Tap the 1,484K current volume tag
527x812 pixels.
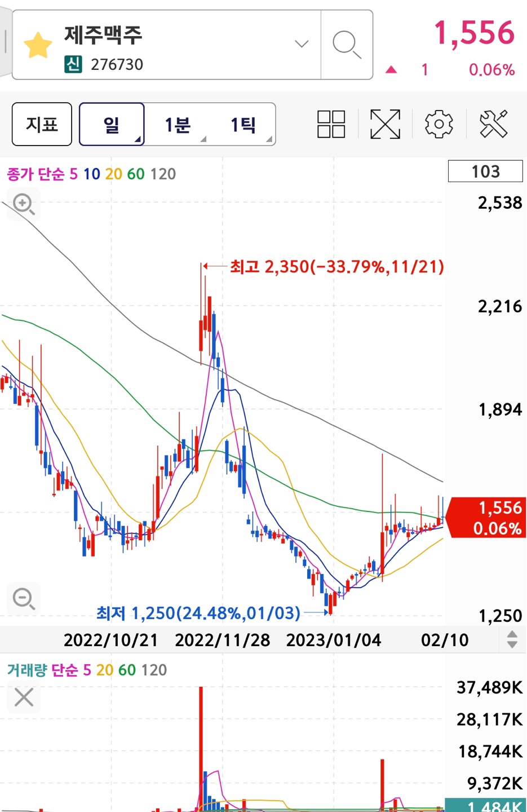tap(486, 805)
